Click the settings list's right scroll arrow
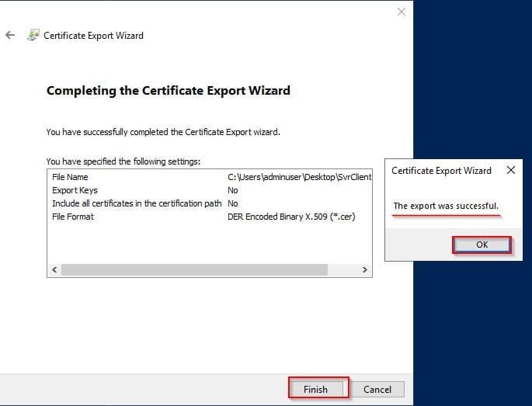The image size is (532, 406). [365, 269]
